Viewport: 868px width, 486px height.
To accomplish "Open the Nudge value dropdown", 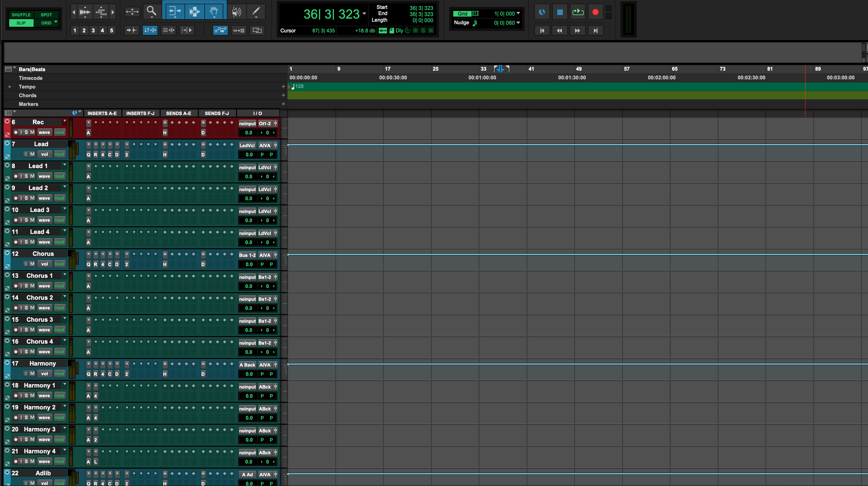I will point(518,23).
